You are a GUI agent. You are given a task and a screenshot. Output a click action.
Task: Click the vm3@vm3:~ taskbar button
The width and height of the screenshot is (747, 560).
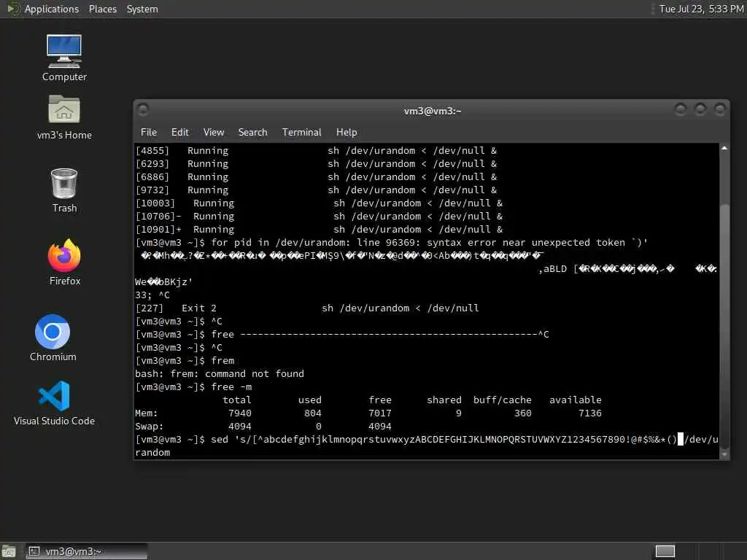pyautogui.click(x=86, y=551)
